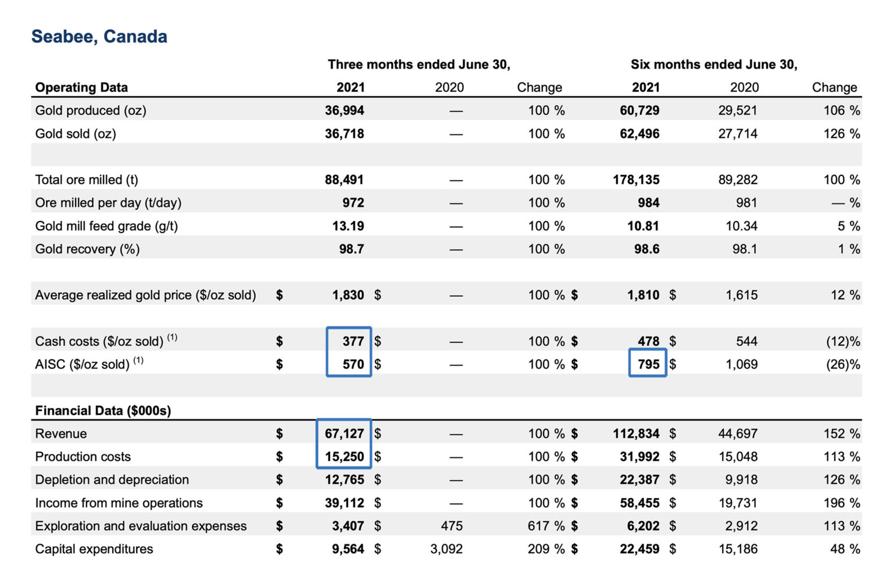Image resolution: width=893 pixels, height=588 pixels.
Task: Click the Average realized gold price 1,830
Action: 349,295
